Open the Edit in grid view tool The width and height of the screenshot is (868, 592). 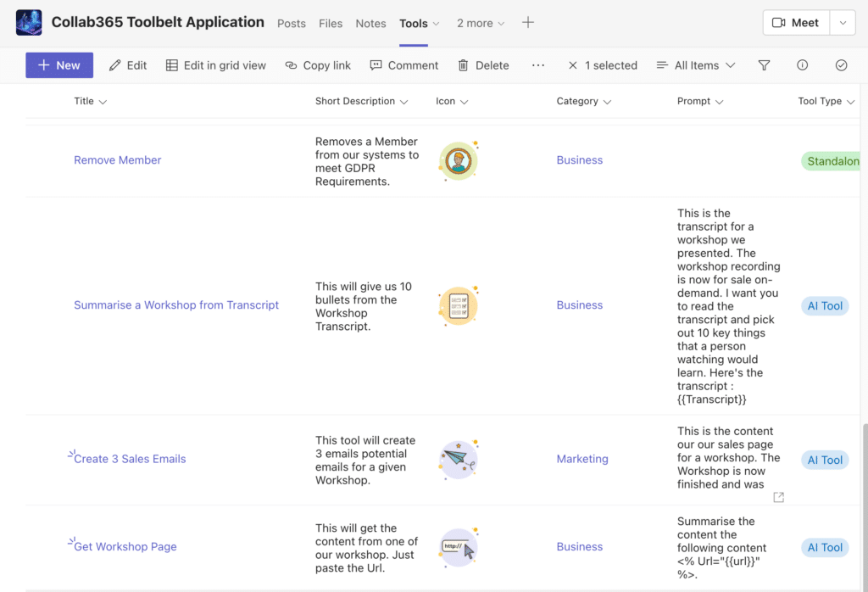point(215,64)
